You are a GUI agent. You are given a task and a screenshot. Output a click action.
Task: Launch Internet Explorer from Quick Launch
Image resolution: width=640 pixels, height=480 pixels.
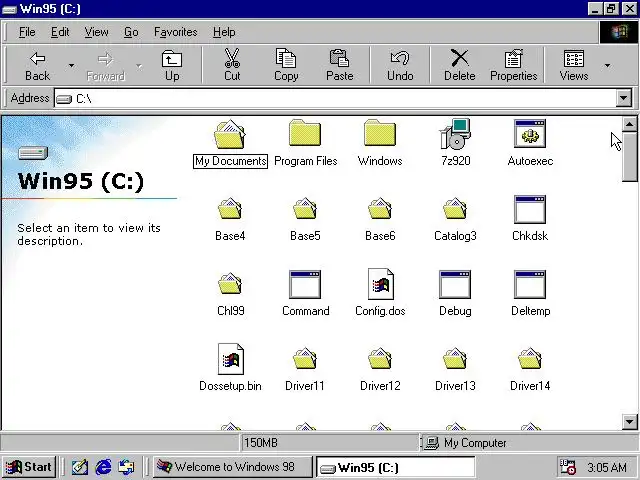(x=103, y=467)
